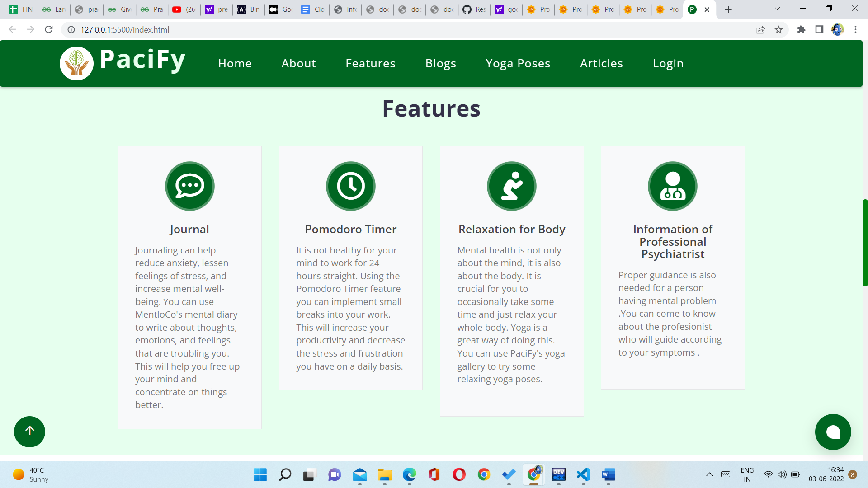Open the Articles page link
This screenshot has height=488, width=868.
601,63
